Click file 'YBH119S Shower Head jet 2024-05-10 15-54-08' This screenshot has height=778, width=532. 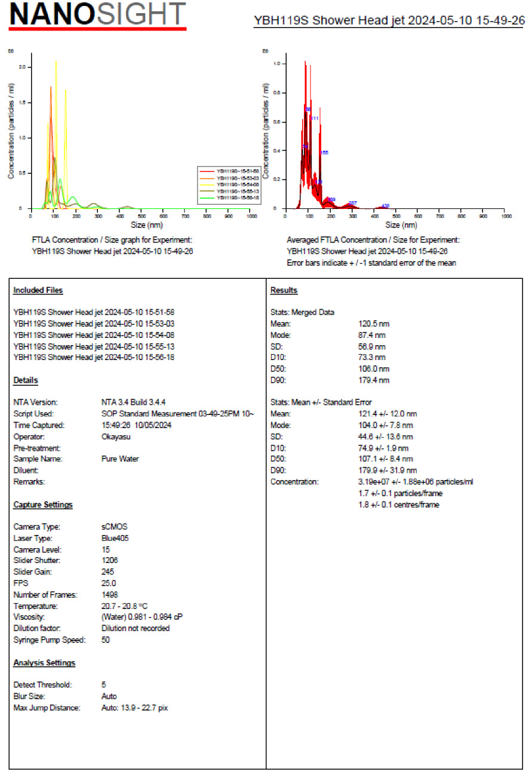click(94, 334)
